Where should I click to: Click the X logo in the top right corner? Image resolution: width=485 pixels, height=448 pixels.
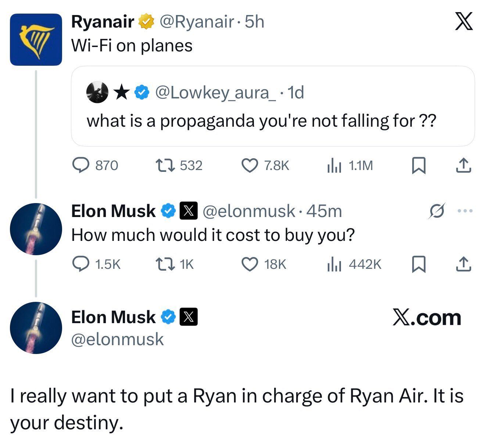tap(464, 22)
